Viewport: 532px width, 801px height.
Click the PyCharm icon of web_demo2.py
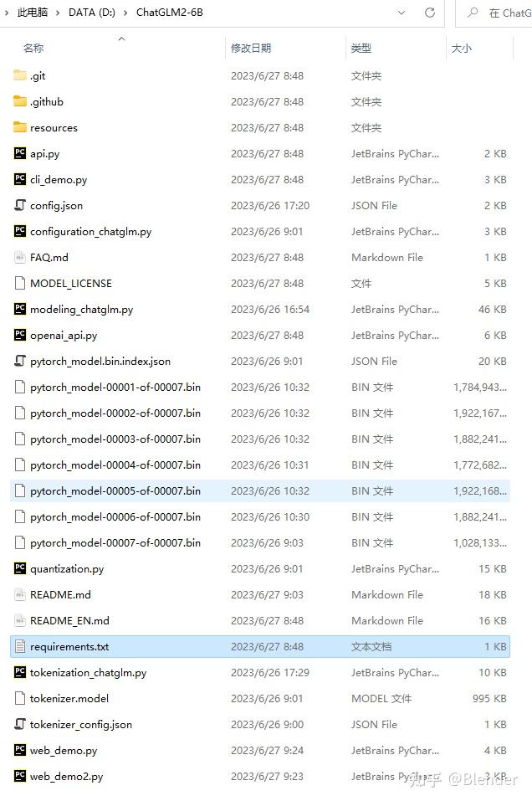click(x=20, y=776)
